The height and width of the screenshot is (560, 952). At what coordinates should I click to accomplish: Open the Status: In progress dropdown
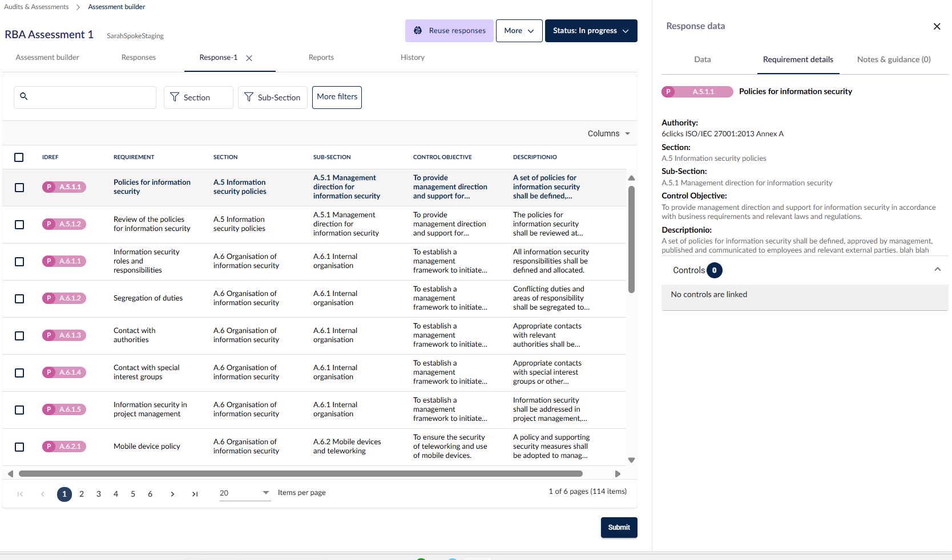[591, 31]
